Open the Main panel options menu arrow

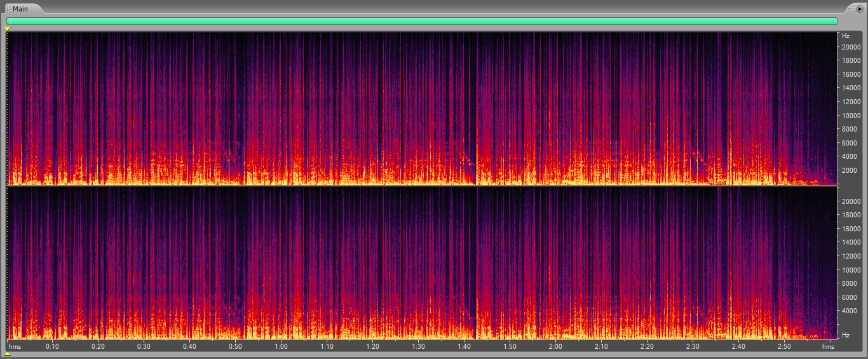[860, 9]
